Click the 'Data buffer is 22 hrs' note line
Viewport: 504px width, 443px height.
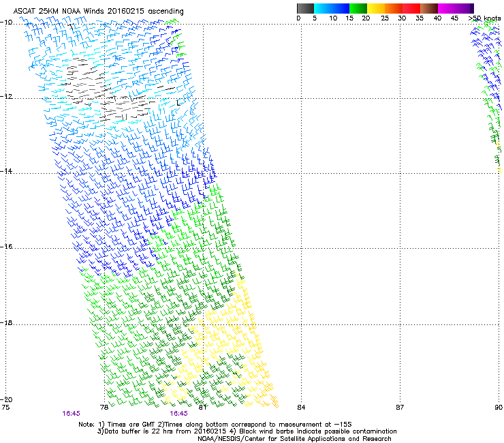click(x=247, y=431)
